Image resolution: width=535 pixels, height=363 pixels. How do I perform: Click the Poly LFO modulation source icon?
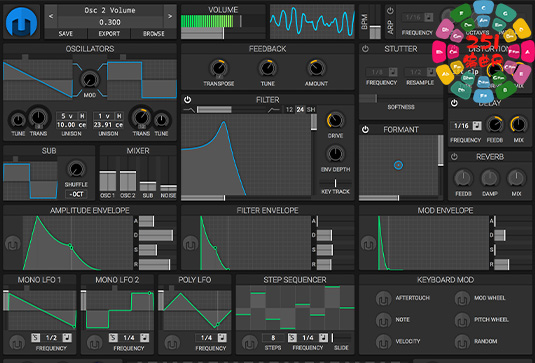pos(172,343)
